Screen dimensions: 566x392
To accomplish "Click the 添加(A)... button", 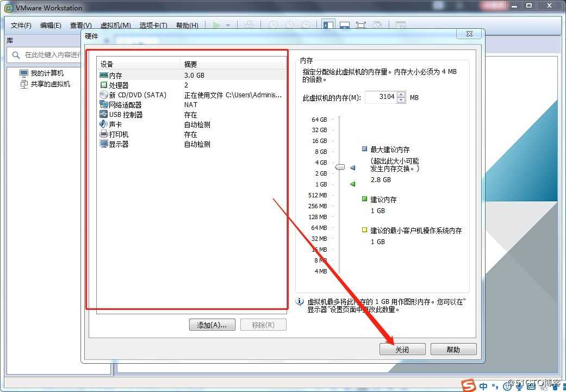I will click(212, 325).
